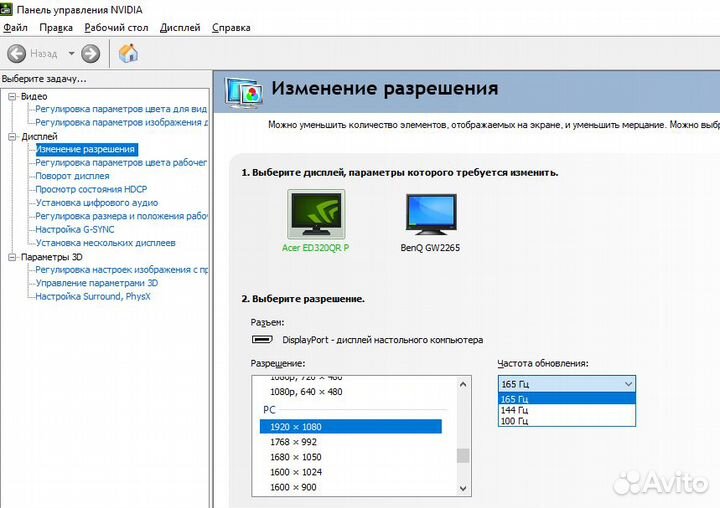Click the Forward arrow icon
This screenshot has width=720, height=508.
(x=90, y=54)
